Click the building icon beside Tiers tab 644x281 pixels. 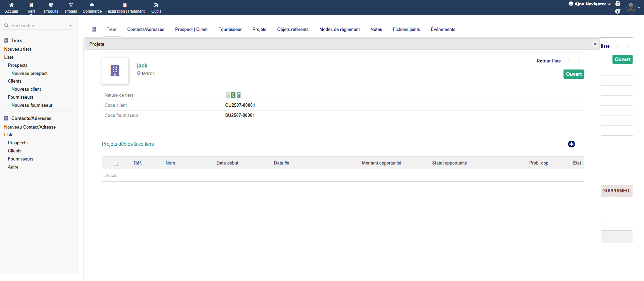[x=94, y=30]
